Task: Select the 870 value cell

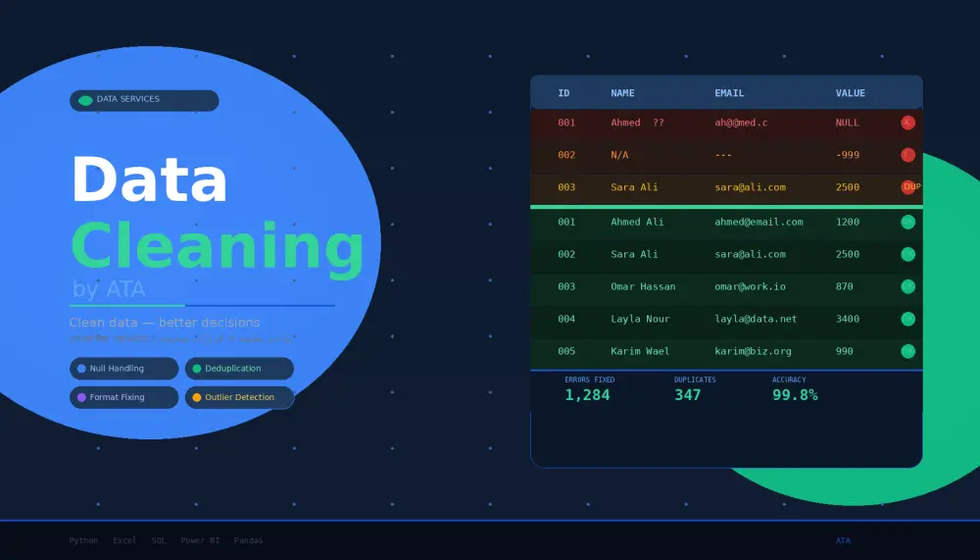Action: (x=845, y=286)
